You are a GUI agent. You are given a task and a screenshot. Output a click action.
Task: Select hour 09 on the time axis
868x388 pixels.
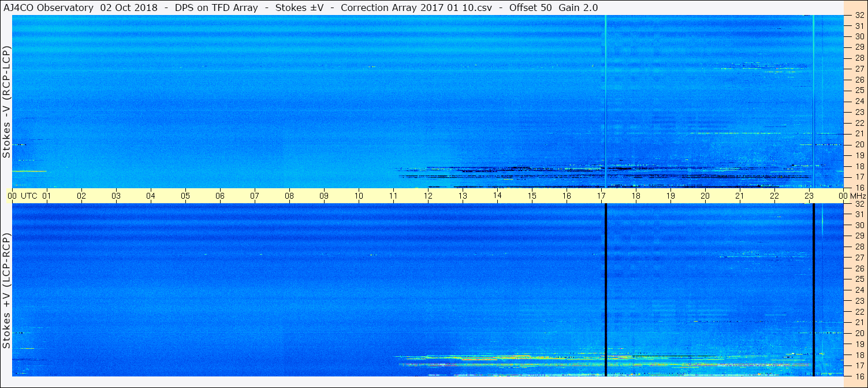(x=324, y=196)
